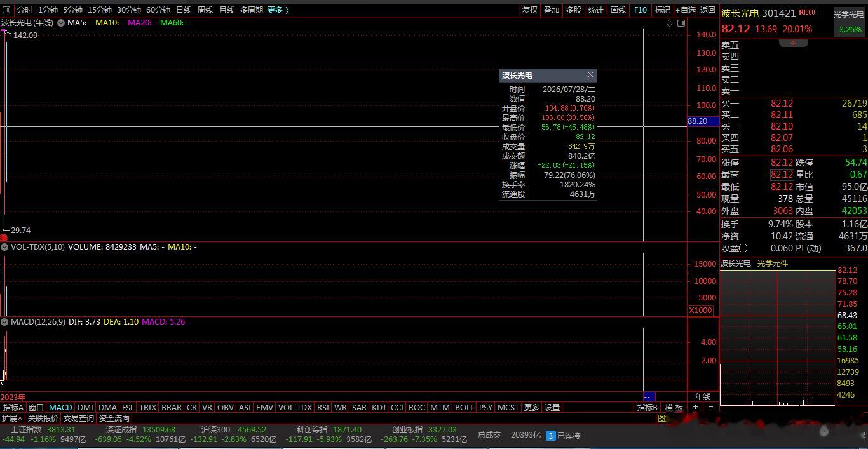Select the BOLL indicator tab

(465, 407)
